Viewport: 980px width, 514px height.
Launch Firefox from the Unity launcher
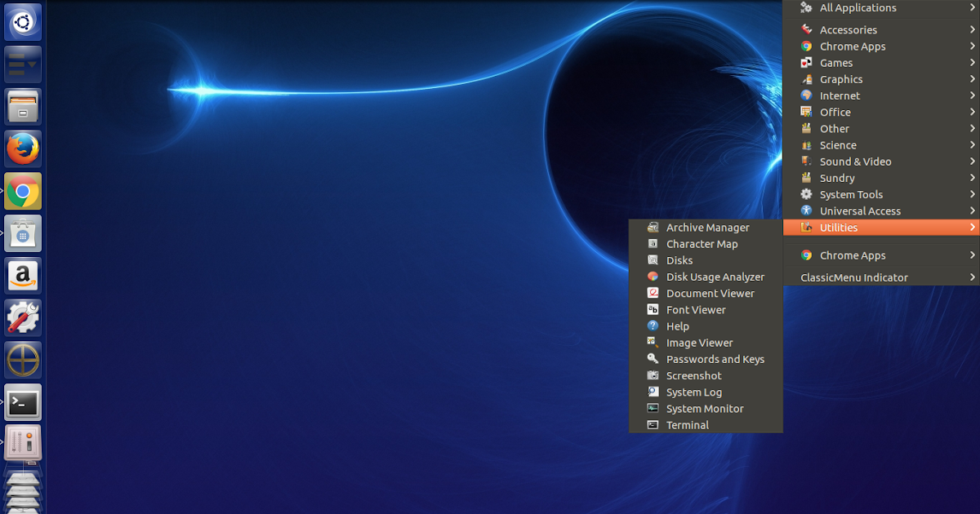point(22,149)
